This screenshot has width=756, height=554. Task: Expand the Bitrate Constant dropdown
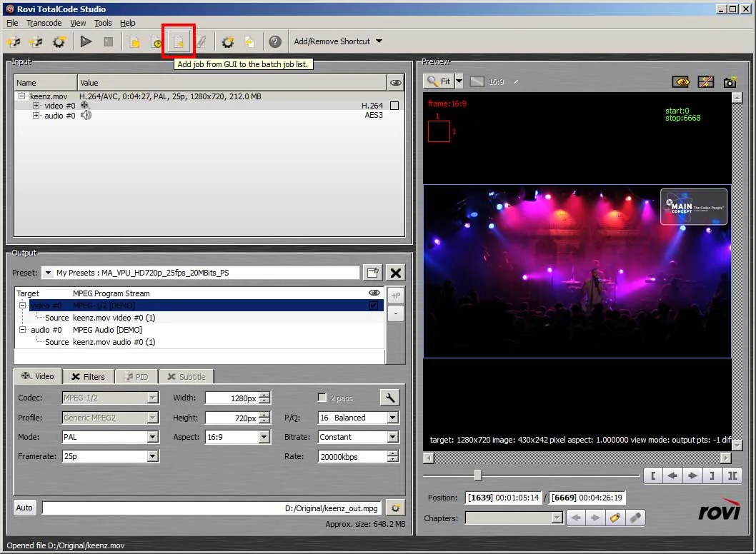coord(393,437)
